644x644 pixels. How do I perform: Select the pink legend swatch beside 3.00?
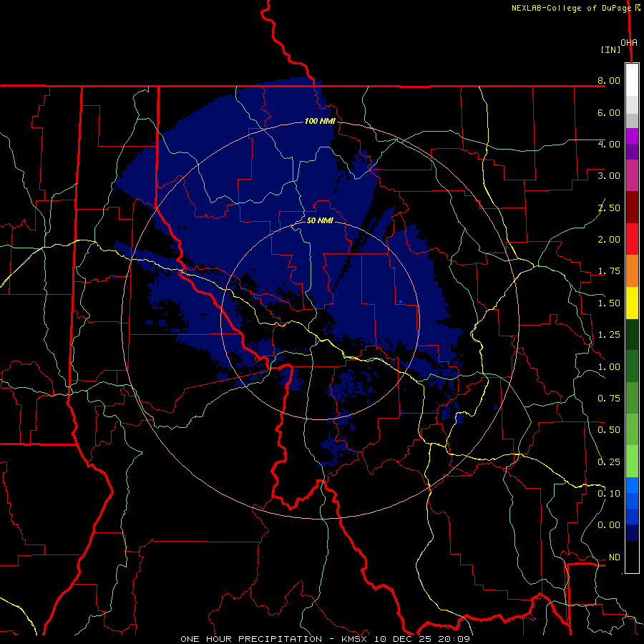632,175
